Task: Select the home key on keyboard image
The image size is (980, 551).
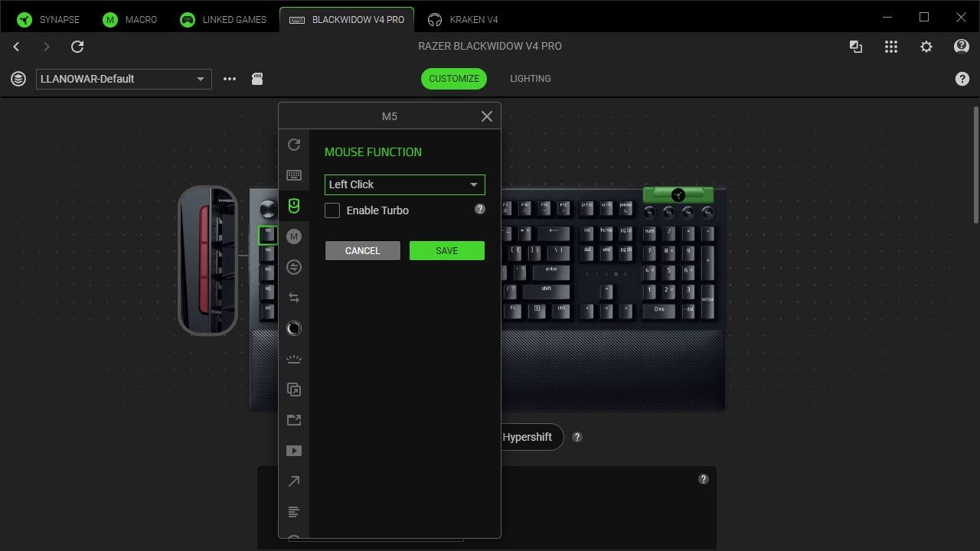Action: coord(606,233)
